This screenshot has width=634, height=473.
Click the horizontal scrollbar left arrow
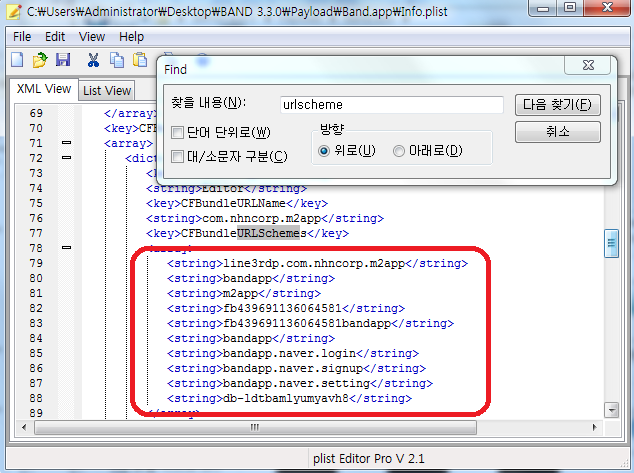pyautogui.click(x=24, y=427)
